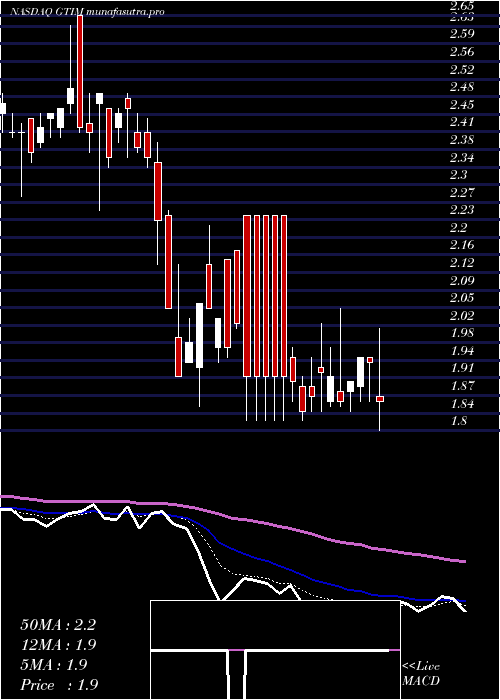Click the 2.09 price axis label
Image resolution: width=500 pixels, height=700 pixels.
coord(462,280)
